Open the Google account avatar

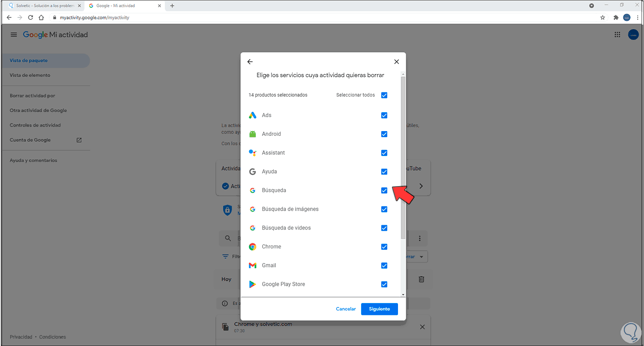(x=633, y=35)
